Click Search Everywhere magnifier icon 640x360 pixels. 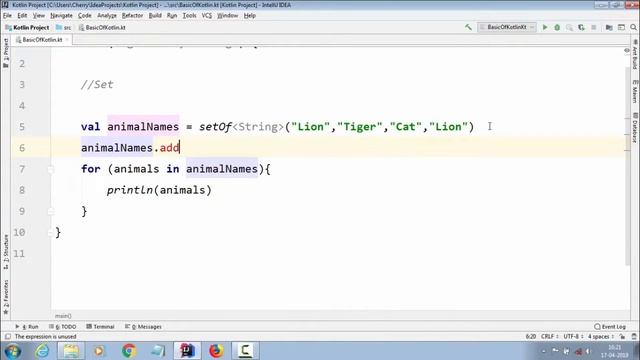(x=633, y=27)
